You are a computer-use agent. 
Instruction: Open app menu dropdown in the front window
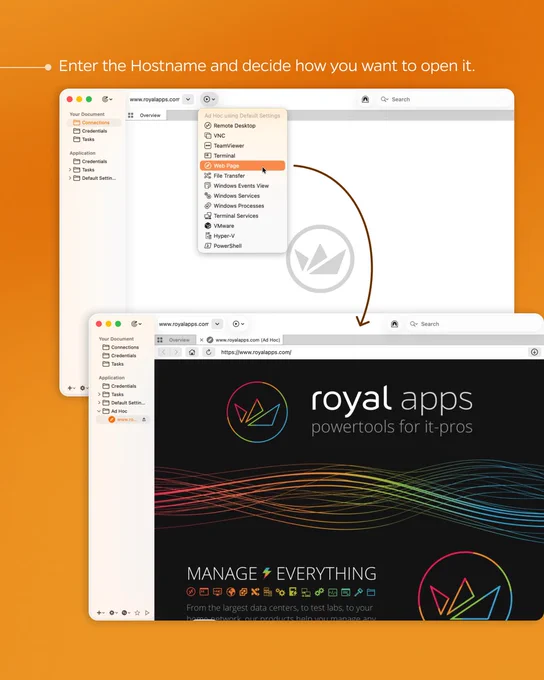point(136,324)
